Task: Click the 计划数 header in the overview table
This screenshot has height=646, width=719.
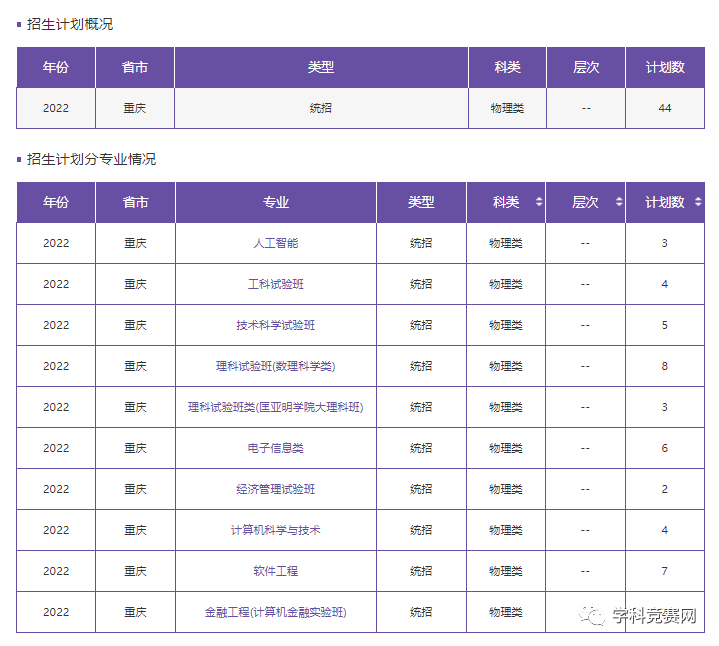Action: 665,67
